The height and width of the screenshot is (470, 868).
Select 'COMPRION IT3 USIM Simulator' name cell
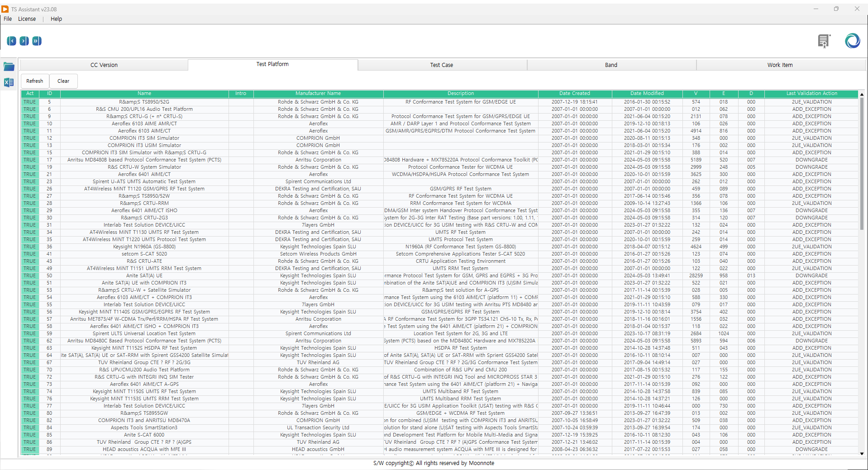(x=144, y=146)
